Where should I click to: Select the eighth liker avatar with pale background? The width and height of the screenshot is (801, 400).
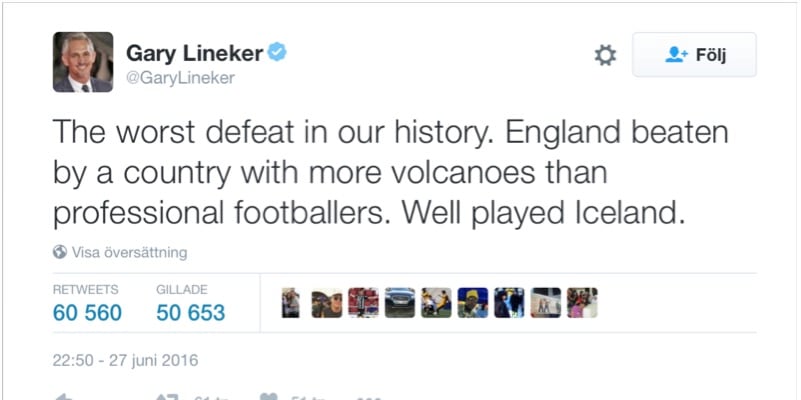[x=546, y=303]
